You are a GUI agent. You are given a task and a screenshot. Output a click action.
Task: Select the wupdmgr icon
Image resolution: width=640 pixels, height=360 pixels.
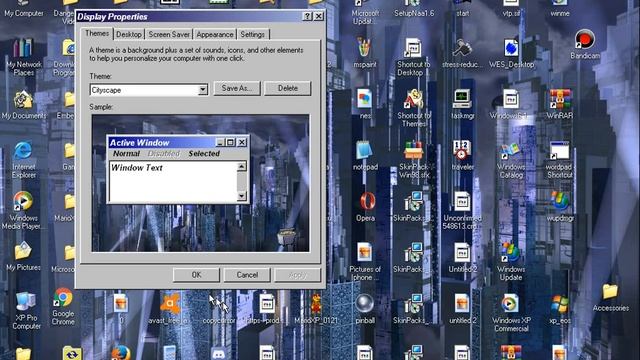tap(559, 207)
